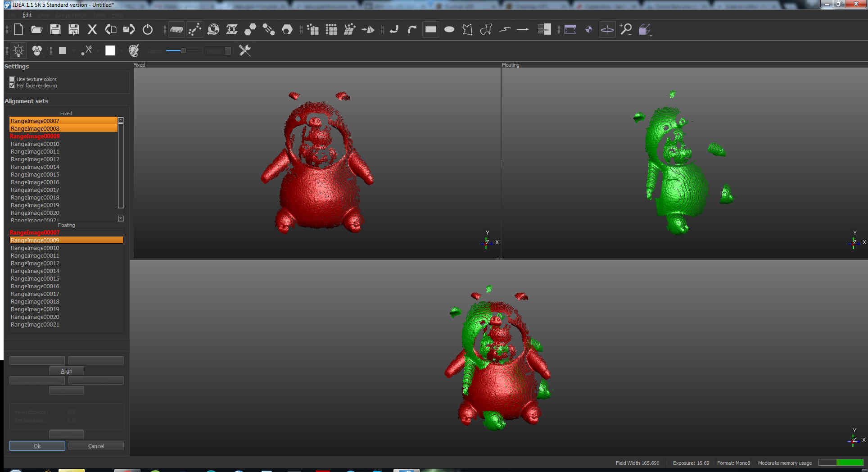Select RangeImage00010 in the Fixed list
The image size is (868, 472).
63,144
